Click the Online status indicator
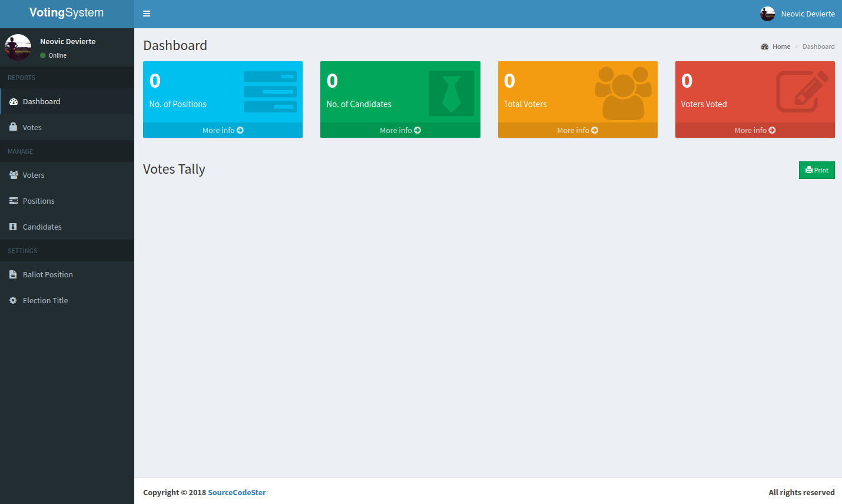This screenshot has height=504, width=842. coord(54,55)
